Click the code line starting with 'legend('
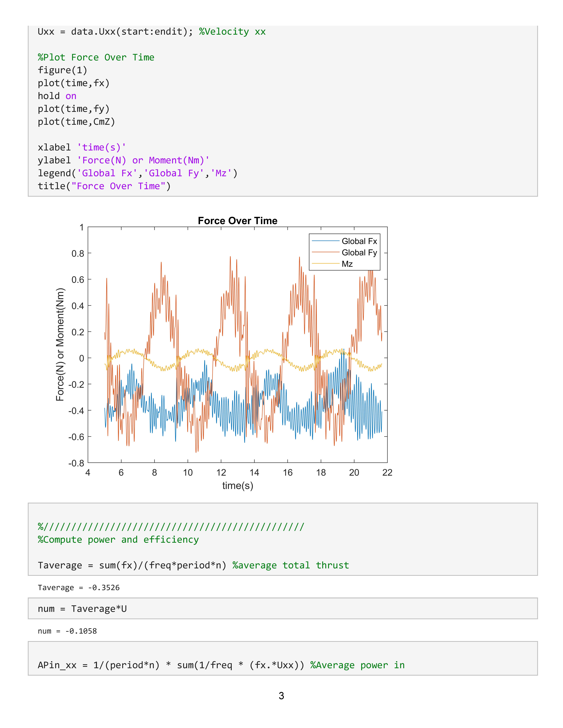Screen dimensions: 563x728 138,173
